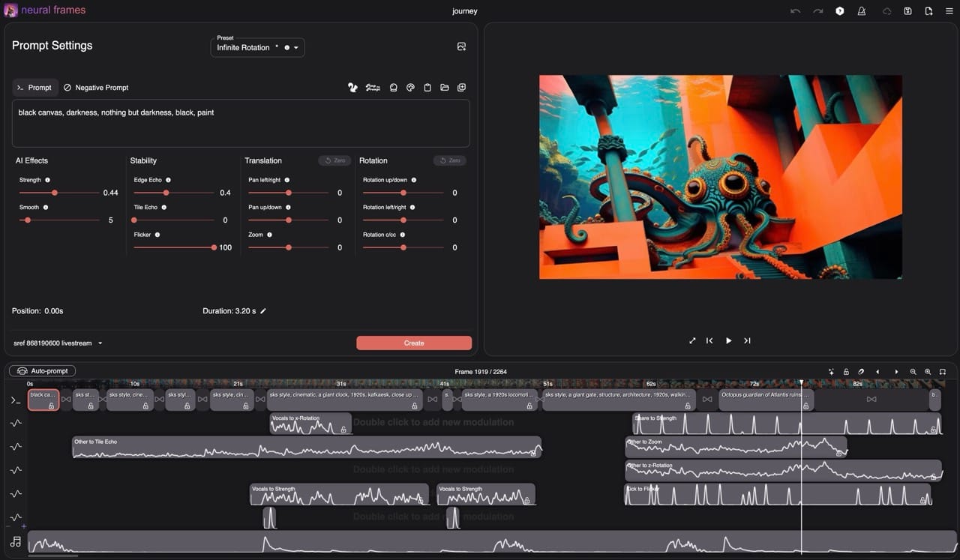Switch to the Negative Prompt tab
The width and height of the screenshot is (960, 560).
(x=96, y=88)
